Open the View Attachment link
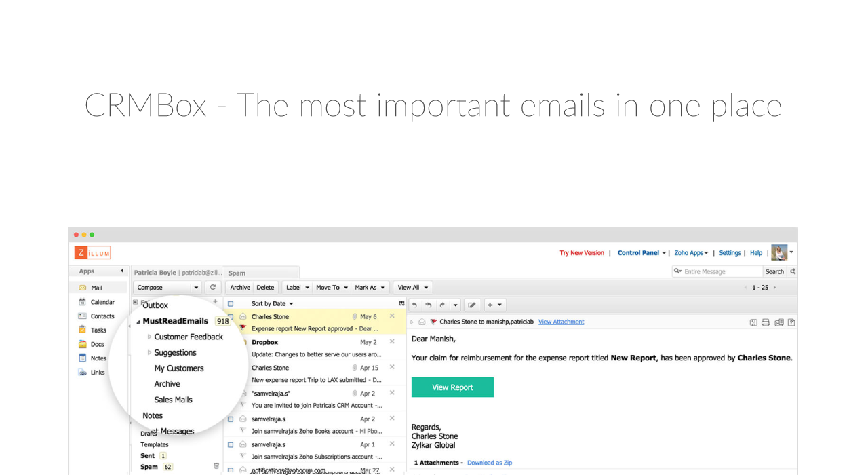This screenshot has width=868, height=475. 561,322
